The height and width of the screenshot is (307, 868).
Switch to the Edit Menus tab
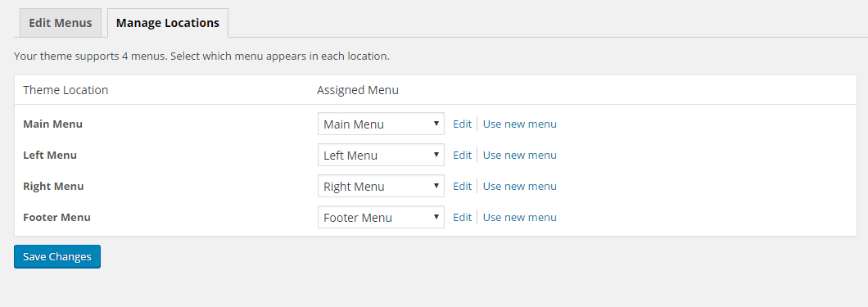[61, 23]
